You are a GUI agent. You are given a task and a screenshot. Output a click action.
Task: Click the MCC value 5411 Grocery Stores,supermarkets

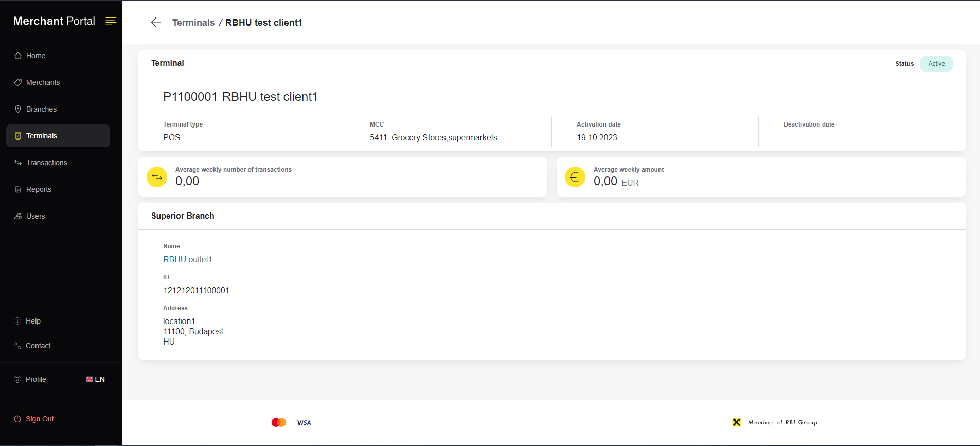(x=434, y=137)
